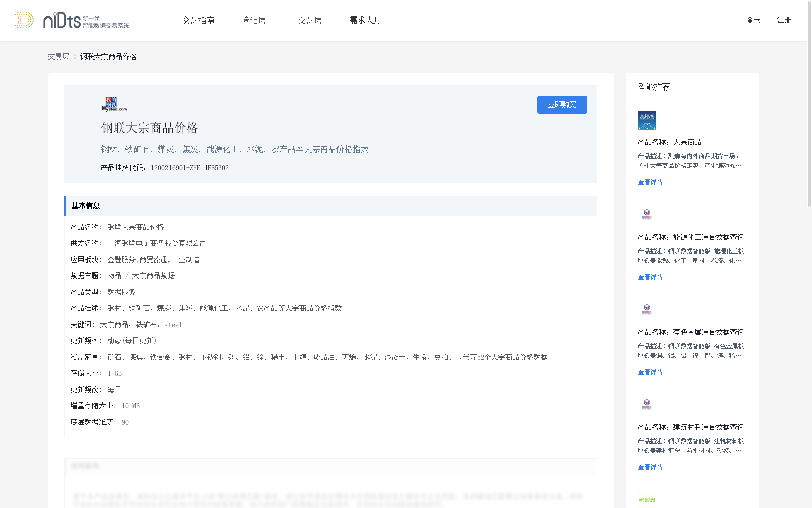
Task: Open the 登记层 menu
Action: click(x=254, y=20)
